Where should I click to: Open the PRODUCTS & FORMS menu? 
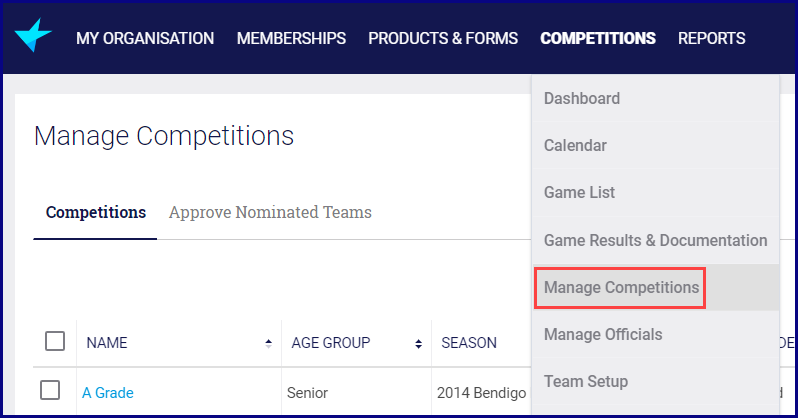click(x=443, y=39)
